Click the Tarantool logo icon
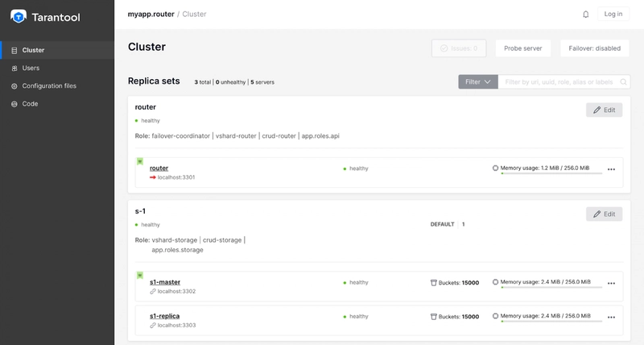 coord(19,15)
